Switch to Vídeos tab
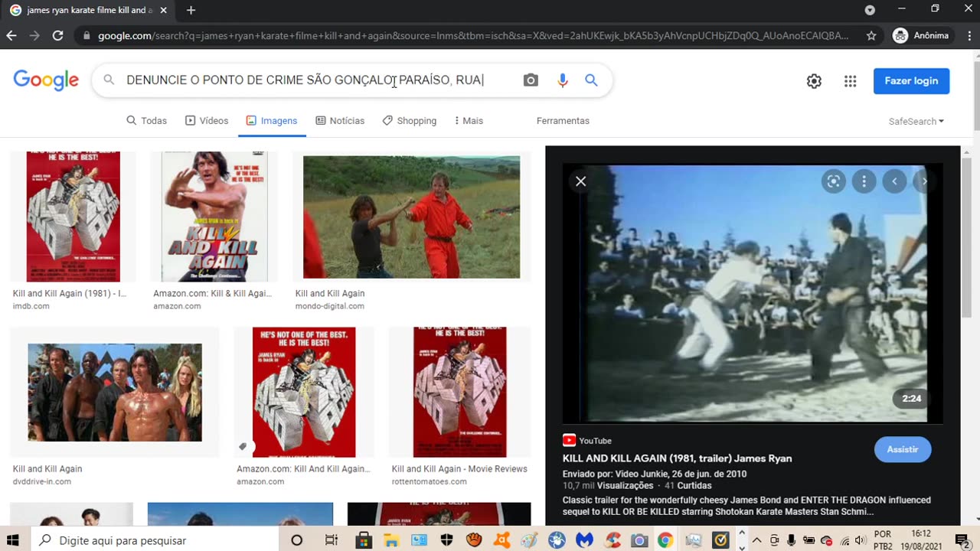 point(207,121)
